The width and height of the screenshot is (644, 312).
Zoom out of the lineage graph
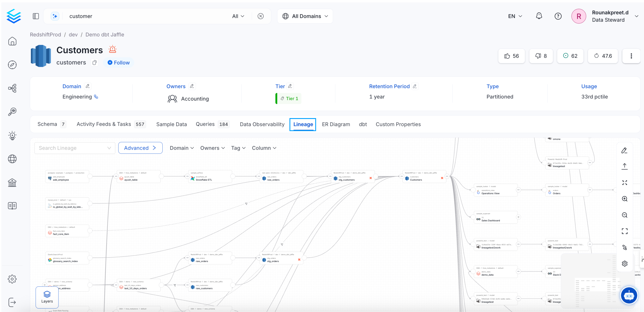click(x=625, y=215)
